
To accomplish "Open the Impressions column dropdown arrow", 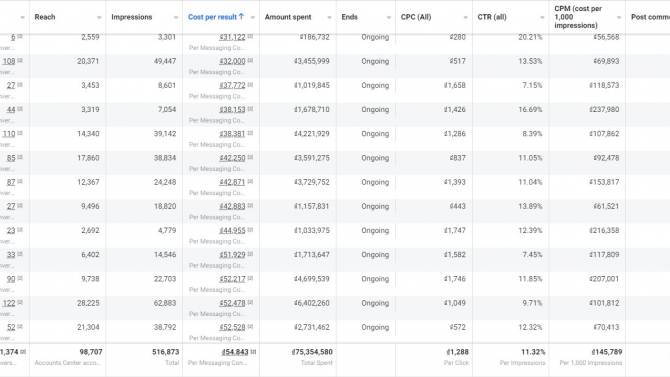I will 176,18.
